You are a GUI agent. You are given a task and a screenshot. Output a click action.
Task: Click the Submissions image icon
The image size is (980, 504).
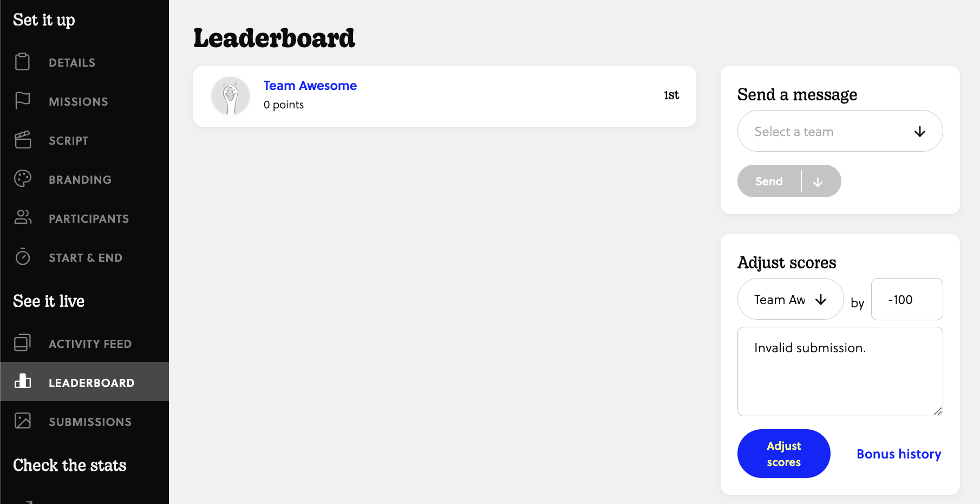click(x=22, y=421)
